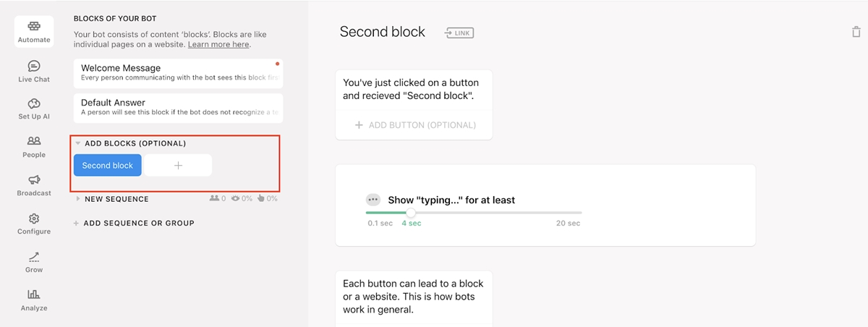Expand the New Sequence group
The height and width of the screenshot is (327, 868).
tap(78, 199)
